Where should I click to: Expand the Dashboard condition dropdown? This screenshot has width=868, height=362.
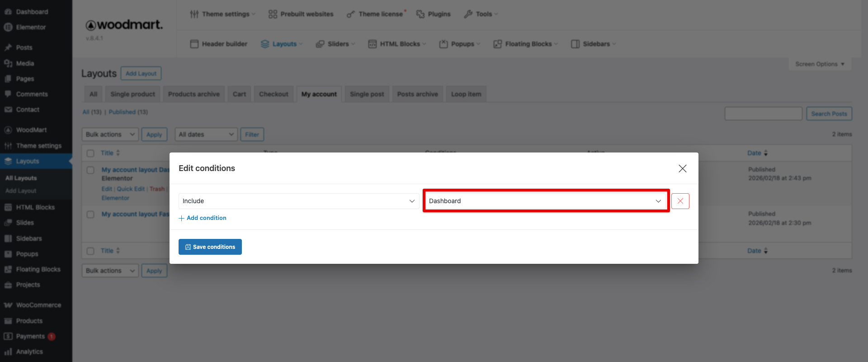click(545, 201)
